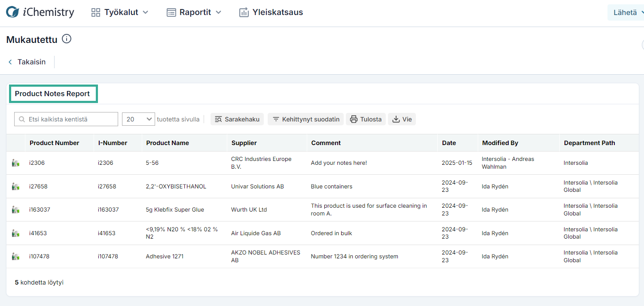Click the product icon in row i41653
Viewport: 644px width, 306px height.
[15, 233]
